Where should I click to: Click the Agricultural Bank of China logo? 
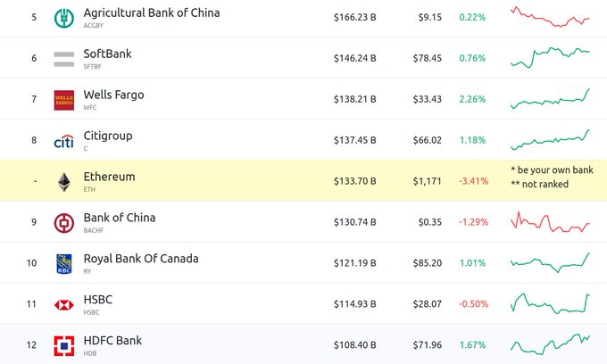pos(64,18)
